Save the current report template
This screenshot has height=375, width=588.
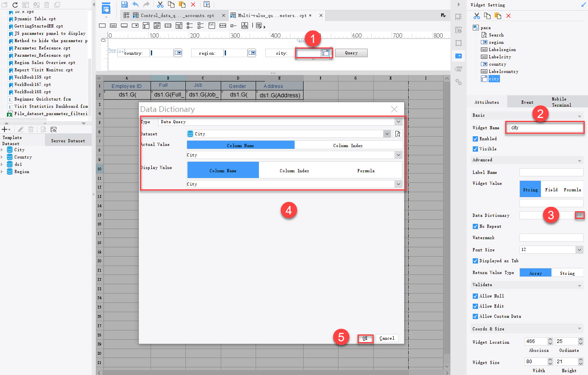click(125, 4)
